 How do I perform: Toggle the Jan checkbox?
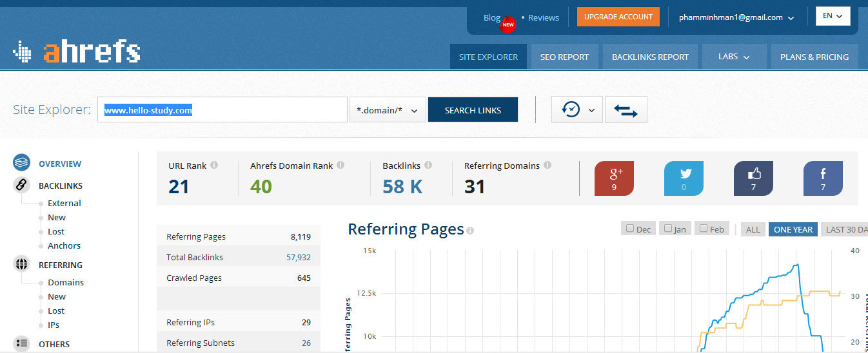[x=668, y=228]
